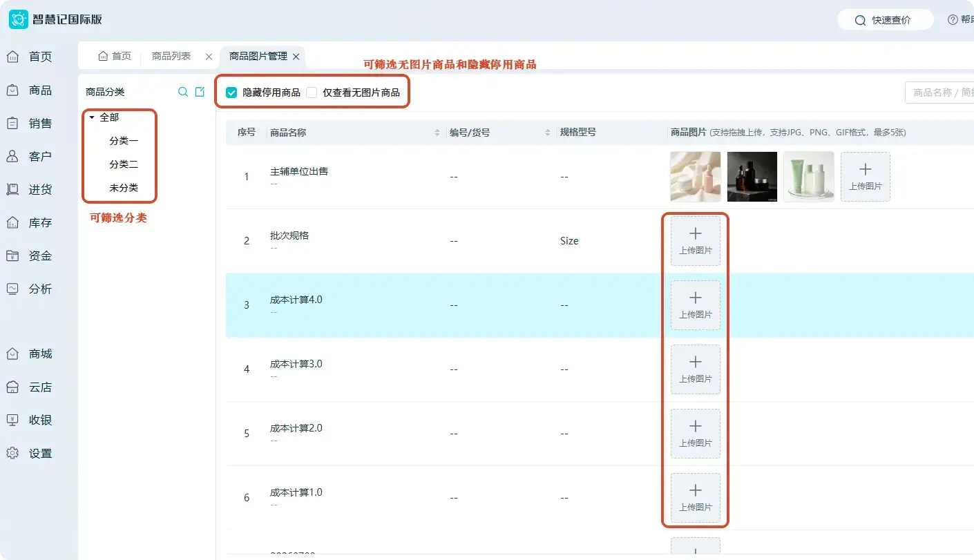The height and width of the screenshot is (560, 974).
Task: Close the 商品图片管理 tab
Action: [x=296, y=57]
